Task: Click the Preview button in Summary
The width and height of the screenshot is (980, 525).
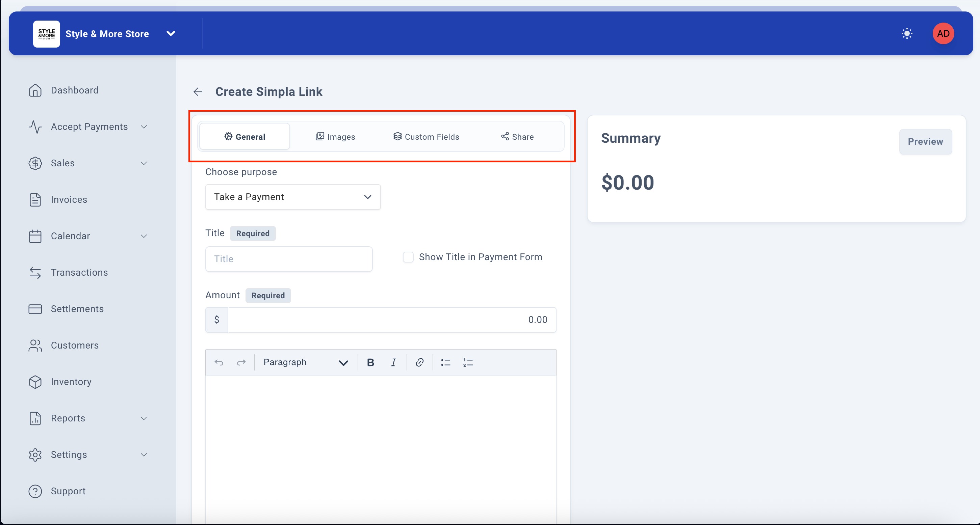Action: pyautogui.click(x=925, y=141)
